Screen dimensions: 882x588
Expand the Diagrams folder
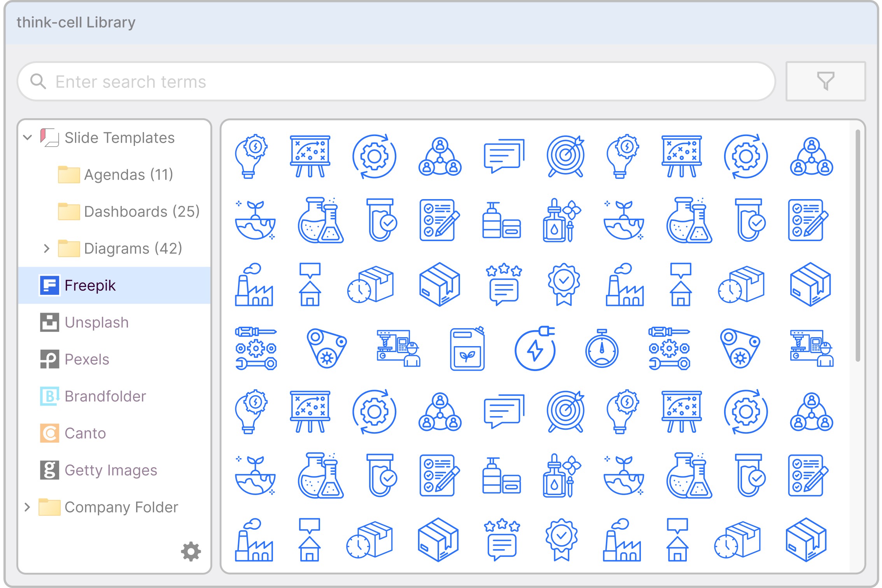47,248
